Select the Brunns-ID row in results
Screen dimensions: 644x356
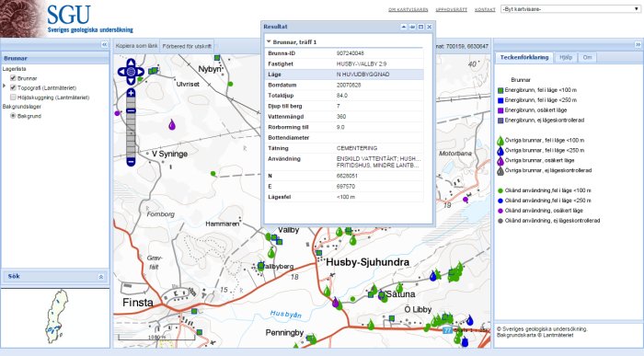[x=344, y=53]
